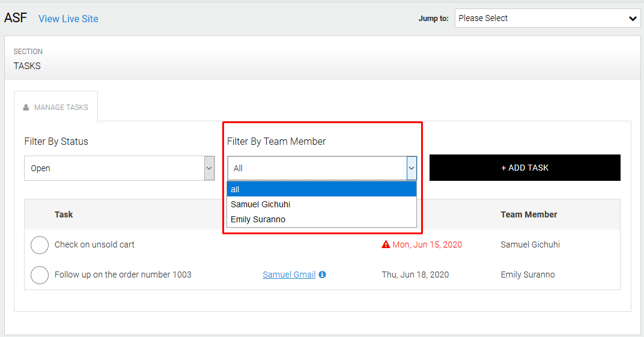Click the Task column header

tap(64, 214)
